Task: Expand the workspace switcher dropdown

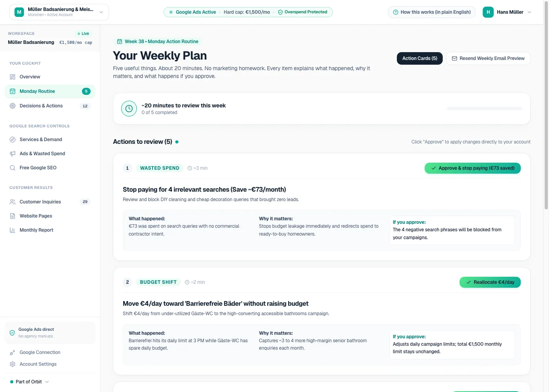Action: pyautogui.click(x=101, y=12)
